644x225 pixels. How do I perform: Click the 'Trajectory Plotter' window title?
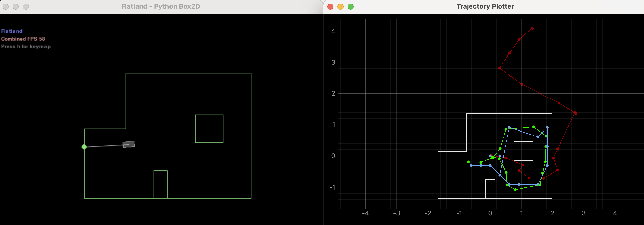click(x=485, y=6)
